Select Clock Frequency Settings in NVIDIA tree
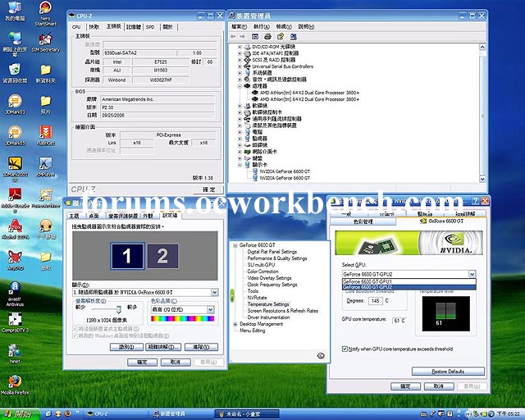Image resolution: width=525 pixels, height=420 pixels. coord(272,285)
